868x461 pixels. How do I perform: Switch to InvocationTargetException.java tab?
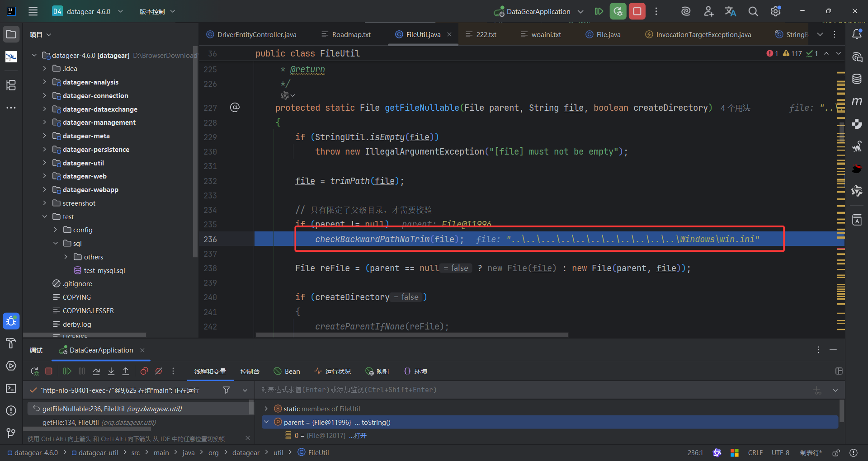(x=698, y=35)
